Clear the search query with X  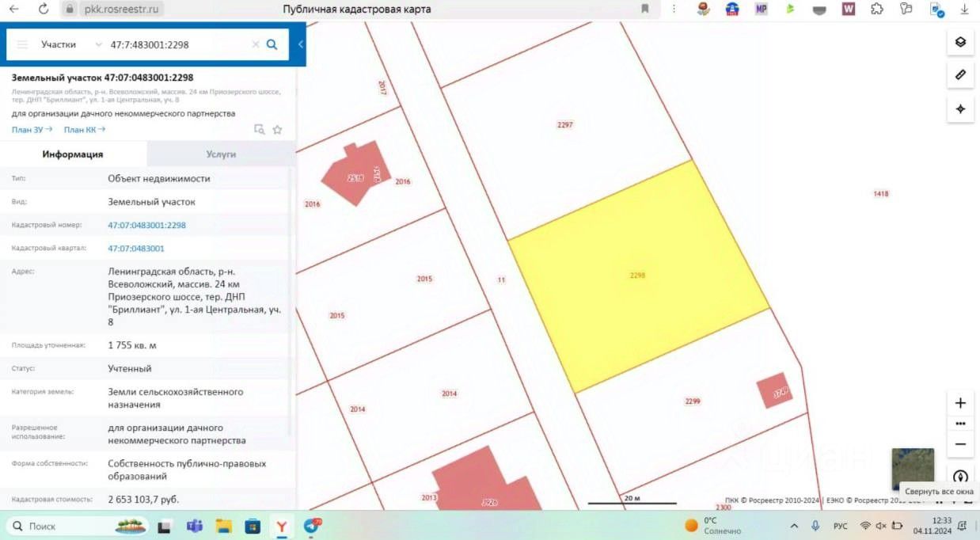(255, 45)
